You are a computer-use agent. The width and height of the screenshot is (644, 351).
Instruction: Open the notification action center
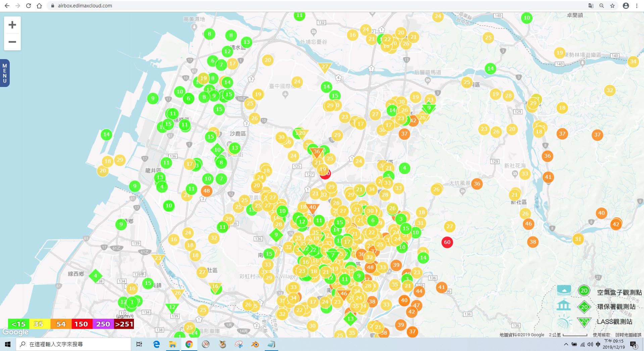634,345
